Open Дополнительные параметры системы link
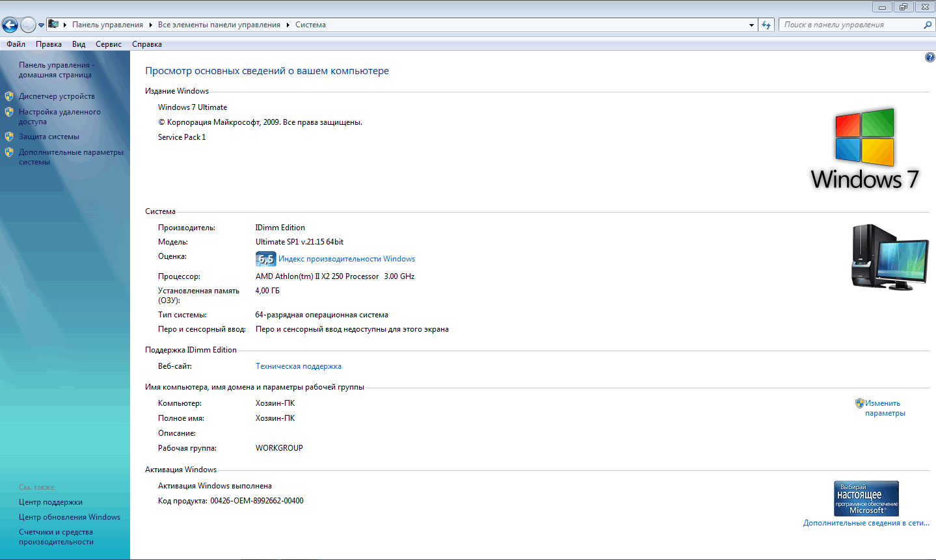936x560 pixels. pyautogui.click(x=71, y=157)
